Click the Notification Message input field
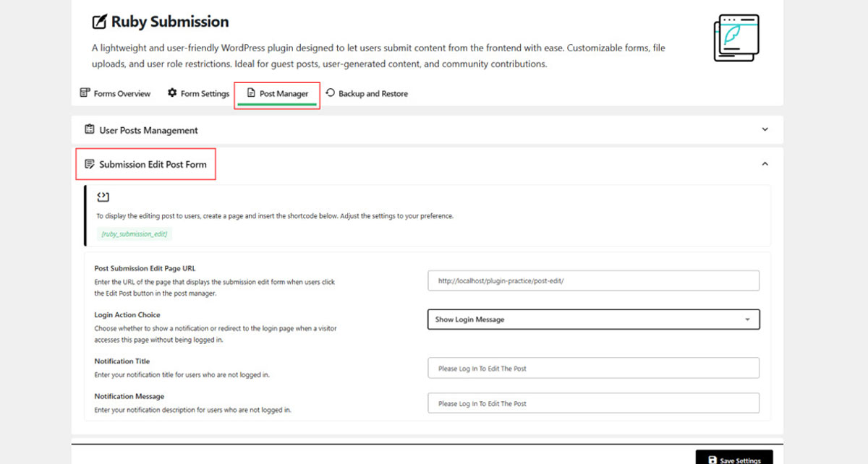868x464 pixels. click(x=594, y=403)
